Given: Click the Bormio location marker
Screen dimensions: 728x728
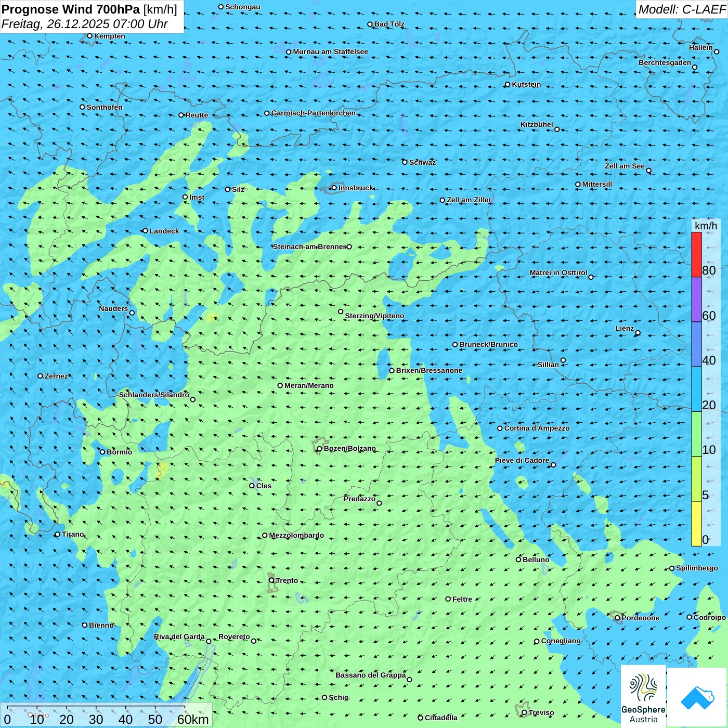Looking at the screenshot, I should pyautogui.click(x=102, y=452).
